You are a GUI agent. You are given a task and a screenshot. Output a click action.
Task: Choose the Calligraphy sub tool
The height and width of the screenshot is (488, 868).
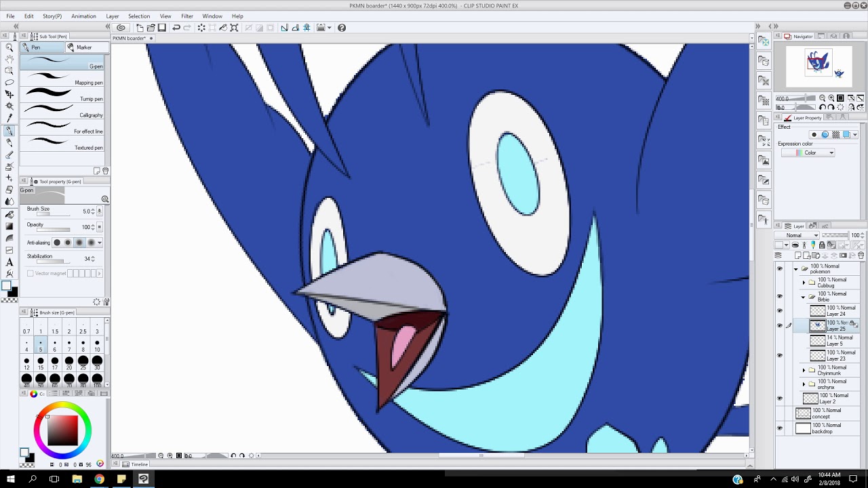62,111
